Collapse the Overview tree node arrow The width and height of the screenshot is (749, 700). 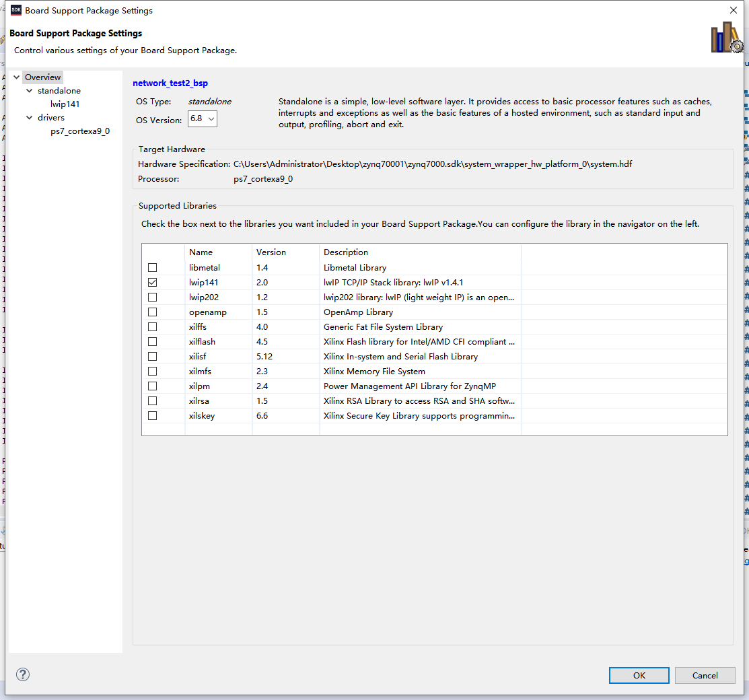pos(17,77)
